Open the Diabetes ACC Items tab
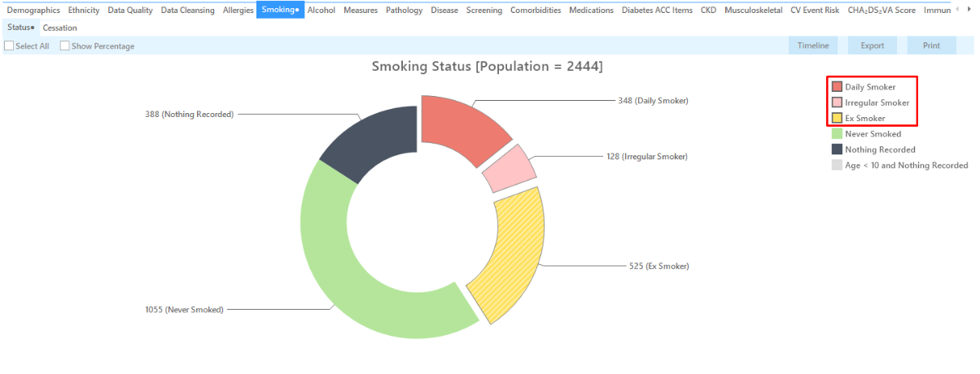 [657, 11]
